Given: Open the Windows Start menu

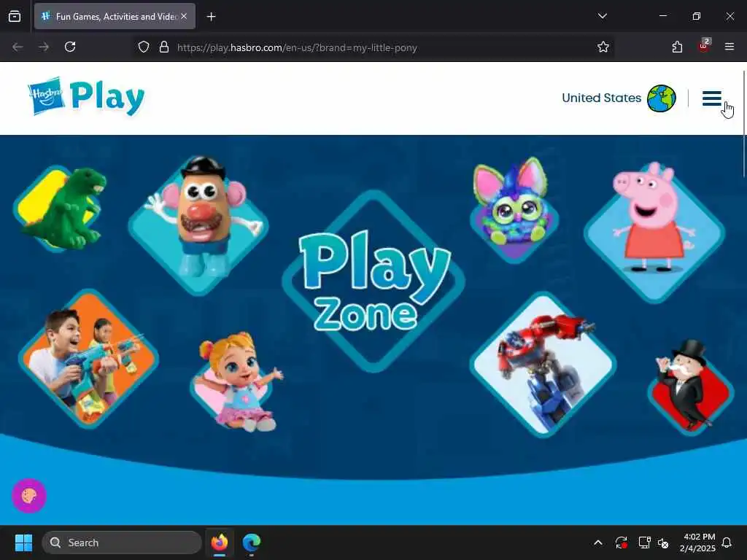Looking at the screenshot, I should click(23, 542).
